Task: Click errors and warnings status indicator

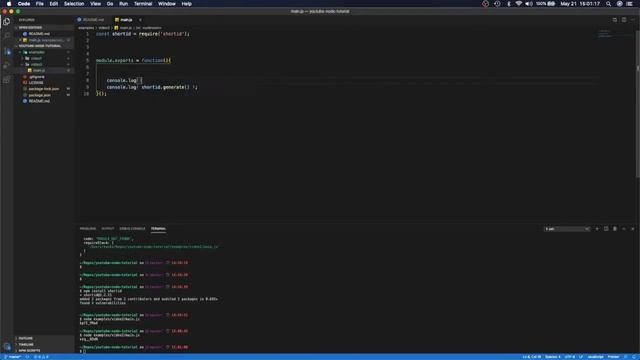Action: click(41, 357)
